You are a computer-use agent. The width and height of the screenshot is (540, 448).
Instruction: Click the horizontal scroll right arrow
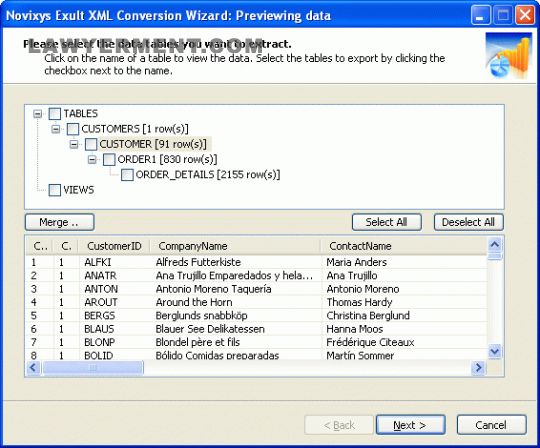[479, 368]
